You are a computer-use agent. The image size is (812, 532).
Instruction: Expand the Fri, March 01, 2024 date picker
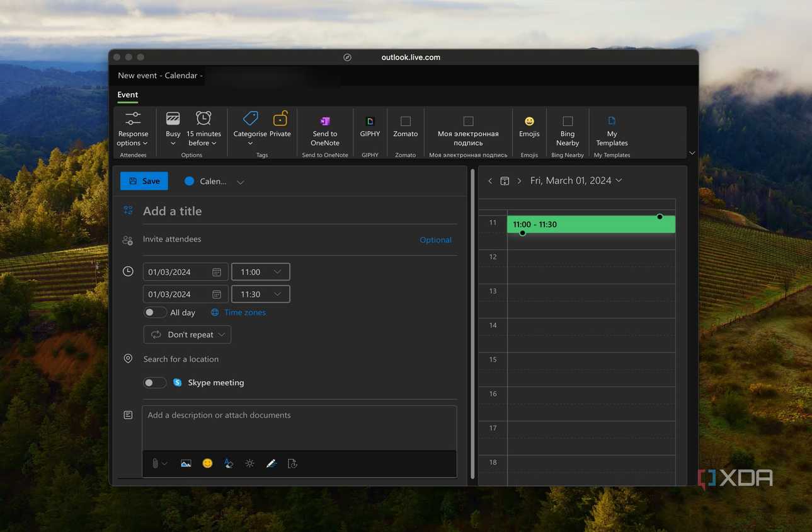(576, 181)
